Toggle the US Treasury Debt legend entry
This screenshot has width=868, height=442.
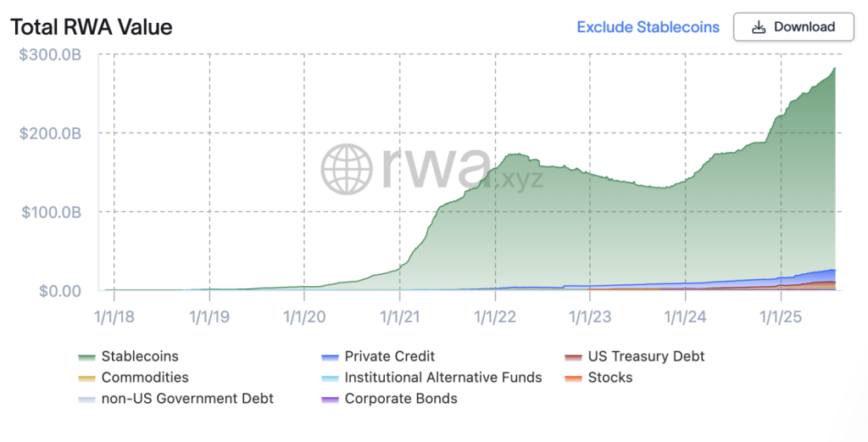(x=646, y=356)
